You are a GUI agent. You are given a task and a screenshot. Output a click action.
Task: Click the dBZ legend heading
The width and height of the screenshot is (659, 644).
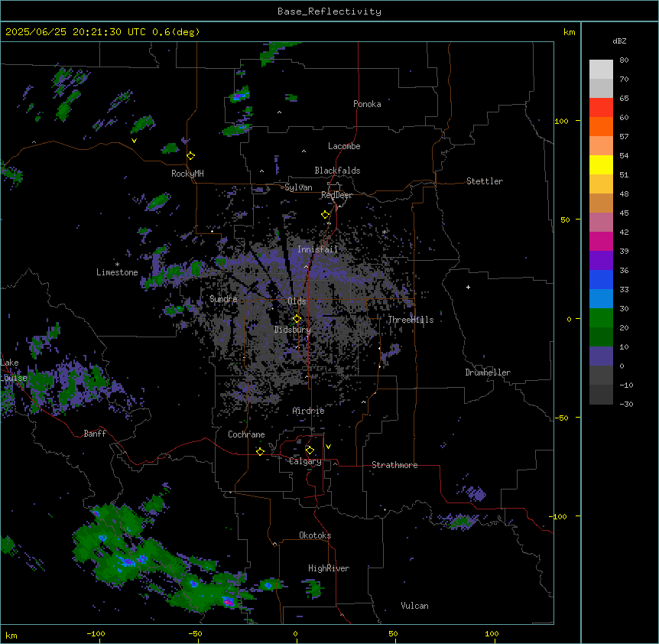pos(619,41)
